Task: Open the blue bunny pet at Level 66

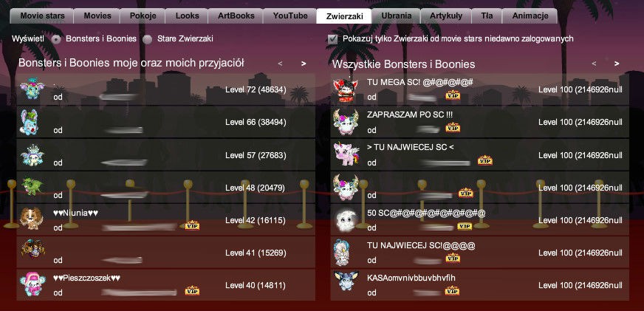Action: coord(29,122)
